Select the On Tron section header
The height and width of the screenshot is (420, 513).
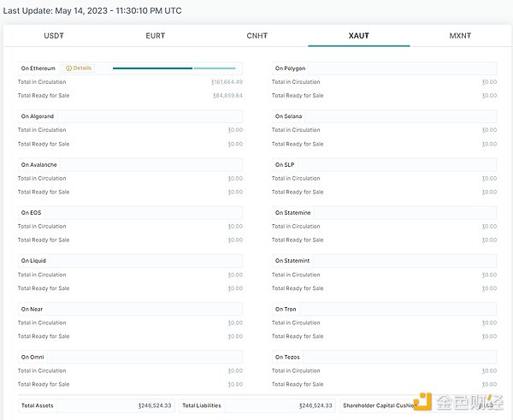[286, 309]
